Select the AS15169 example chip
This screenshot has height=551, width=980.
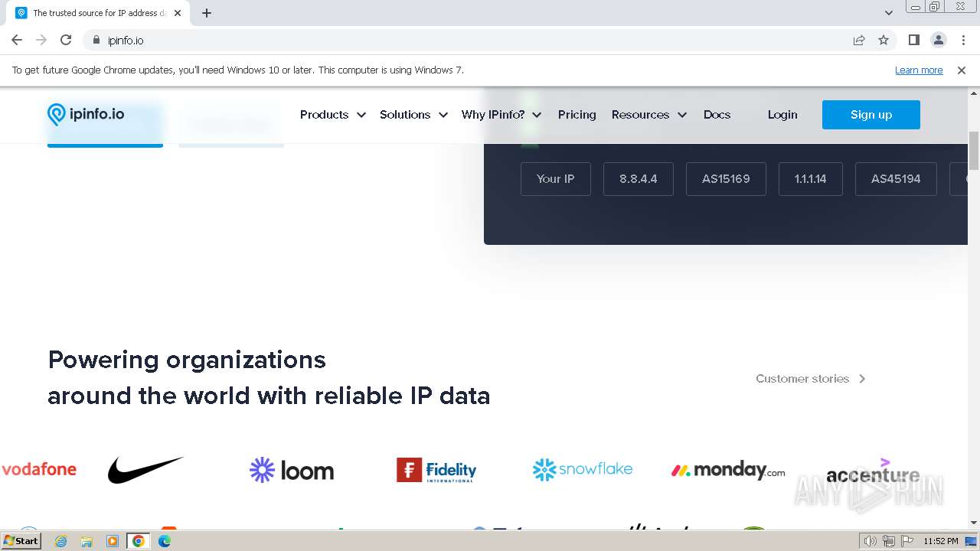(726, 178)
